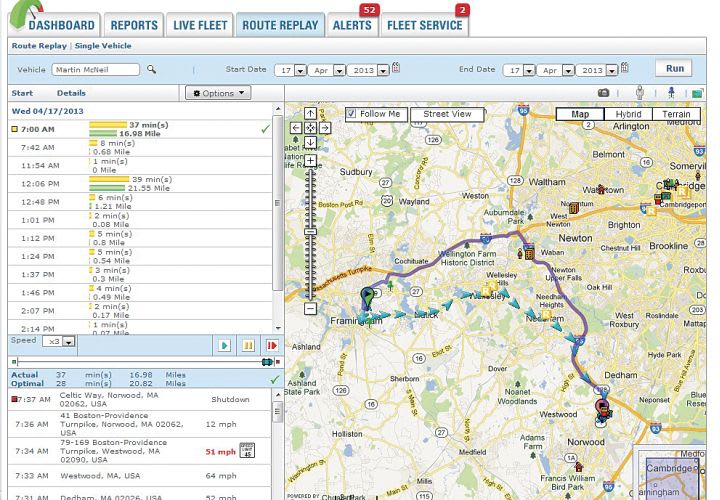Click the Street View button

click(x=447, y=114)
